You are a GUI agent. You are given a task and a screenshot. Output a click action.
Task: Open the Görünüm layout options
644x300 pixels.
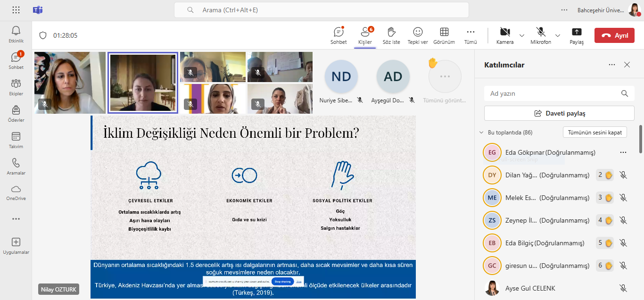[444, 35]
